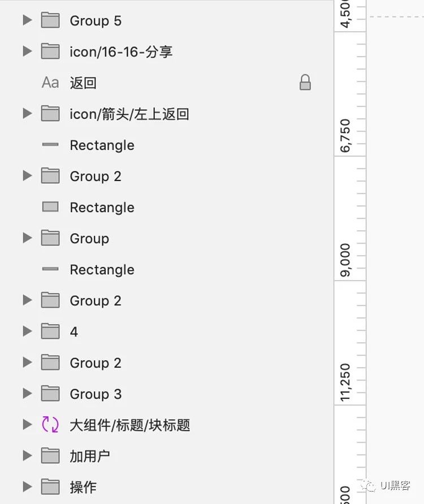Expand the icon/箭头/左上返回 group arrow

click(27, 114)
